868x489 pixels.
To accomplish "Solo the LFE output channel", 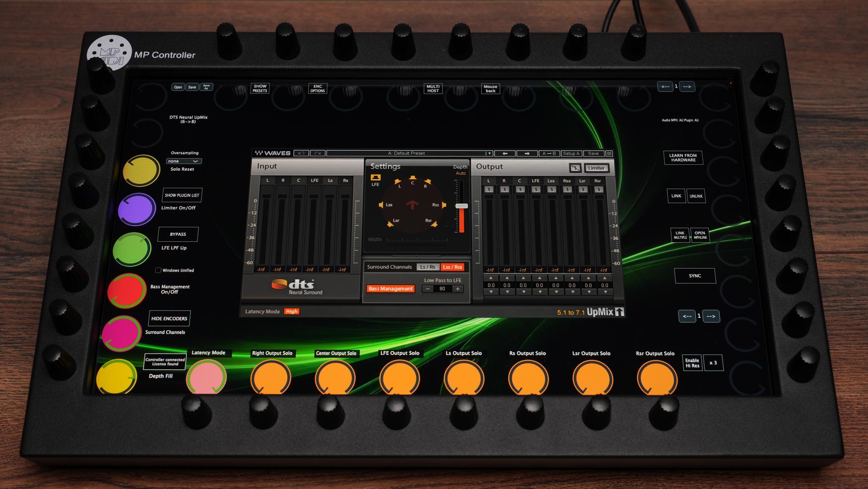I will (536, 189).
